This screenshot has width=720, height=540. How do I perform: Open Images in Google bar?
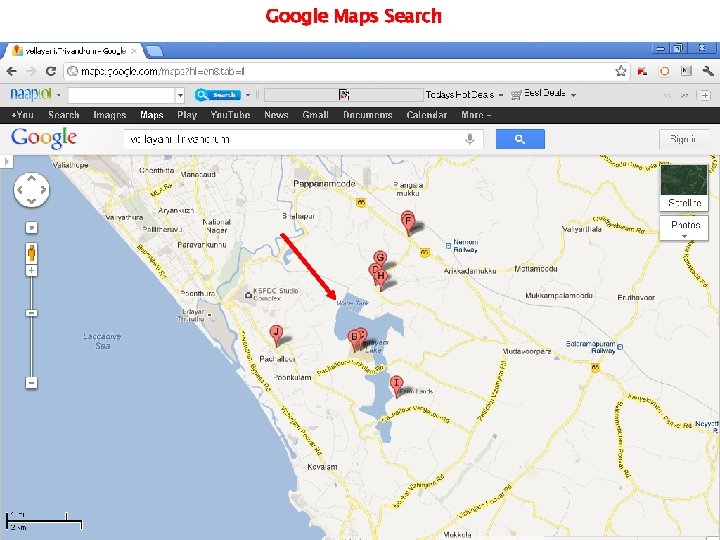(x=110, y=115)
